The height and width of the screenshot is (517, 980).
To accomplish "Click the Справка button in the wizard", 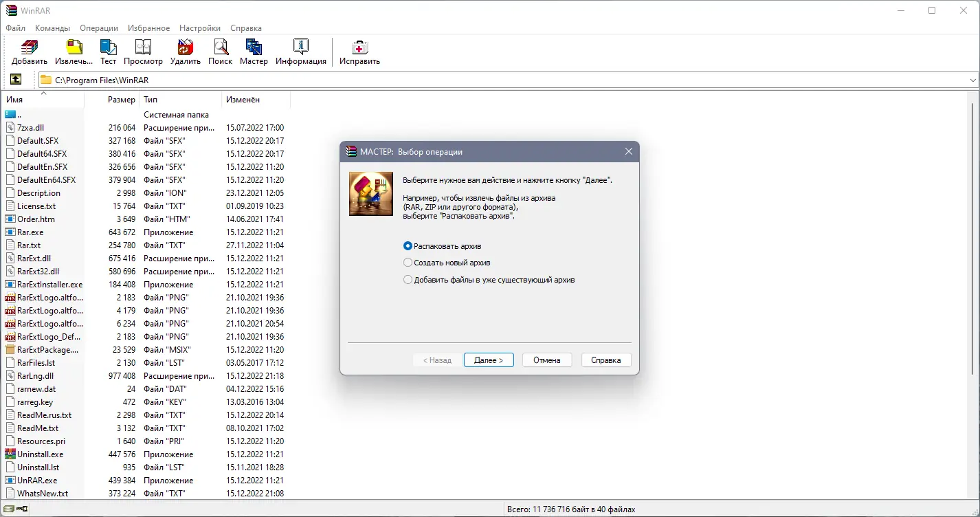I will click(606, 360).
